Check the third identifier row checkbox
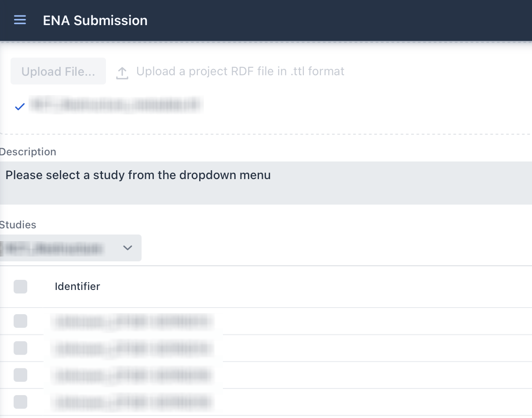This screenshot has width=532, height=418. point(20,375)
